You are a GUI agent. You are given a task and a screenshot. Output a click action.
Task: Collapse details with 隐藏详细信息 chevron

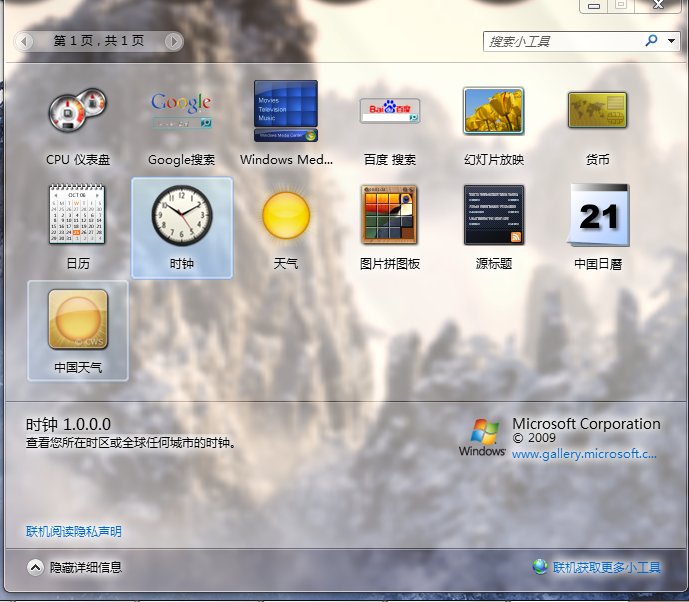(35, 567)
